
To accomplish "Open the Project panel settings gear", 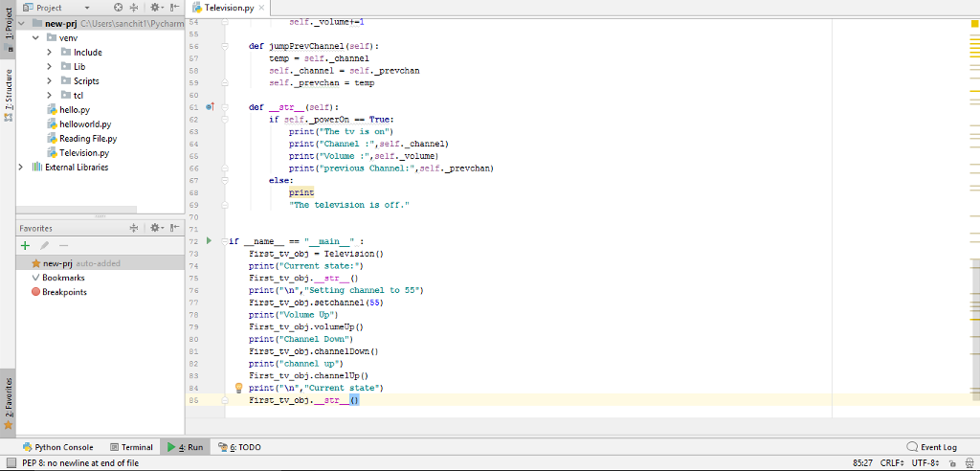I will pos(154,7).
